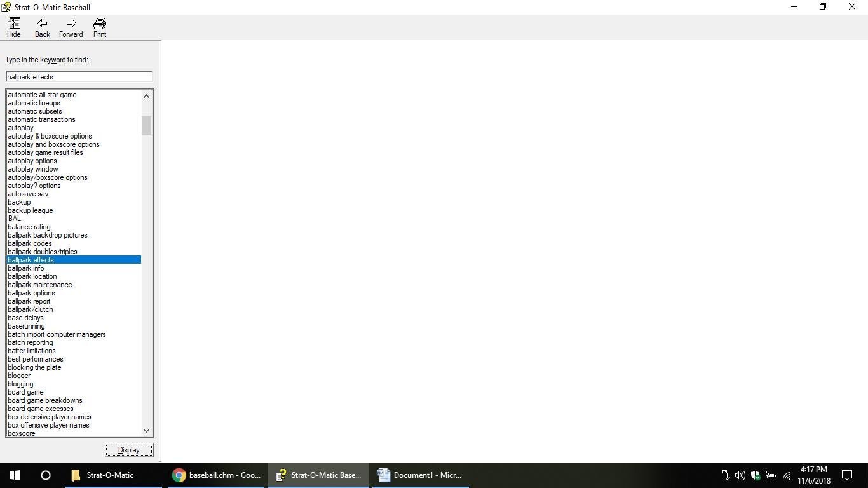Go Forward in help viewer

coord(71,27)
